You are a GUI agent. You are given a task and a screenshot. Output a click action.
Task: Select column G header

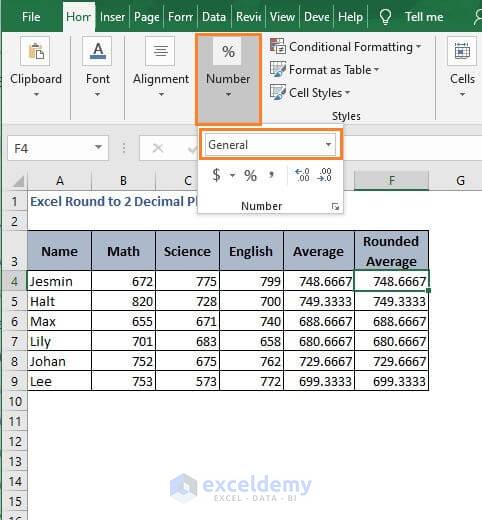point(460,181)
